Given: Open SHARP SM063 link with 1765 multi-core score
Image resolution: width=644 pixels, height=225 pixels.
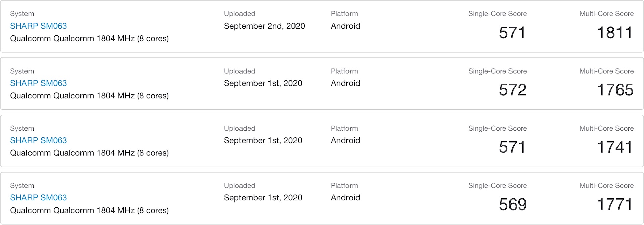Looking at the screenshot, I should click(x=39, y=83).
